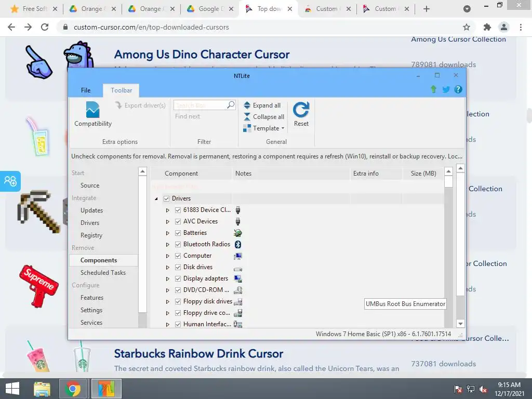Open the Among Us Dino Character Cursor link
Screen dimensions: 532x399
coord(202,54)
